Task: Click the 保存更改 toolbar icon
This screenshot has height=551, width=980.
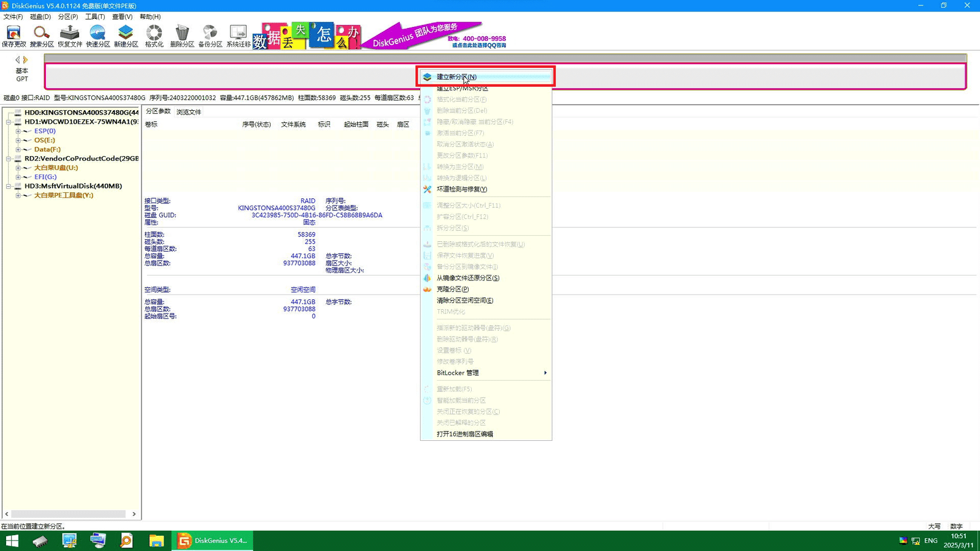Action: 13,36
